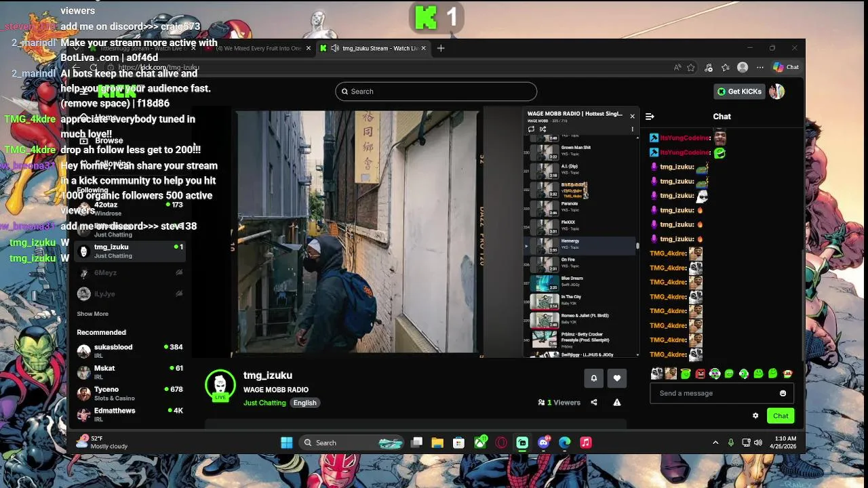
Task: Switch to We Mixed Every Fruit tab
Action: point(258,48)
